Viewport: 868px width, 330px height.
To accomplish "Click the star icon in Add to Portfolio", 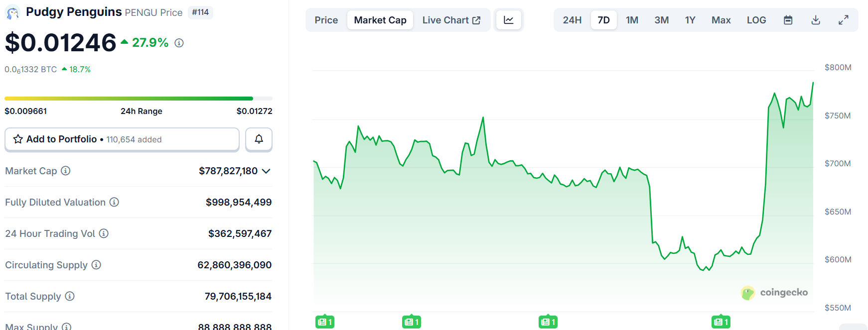I will tap(18, 139).
